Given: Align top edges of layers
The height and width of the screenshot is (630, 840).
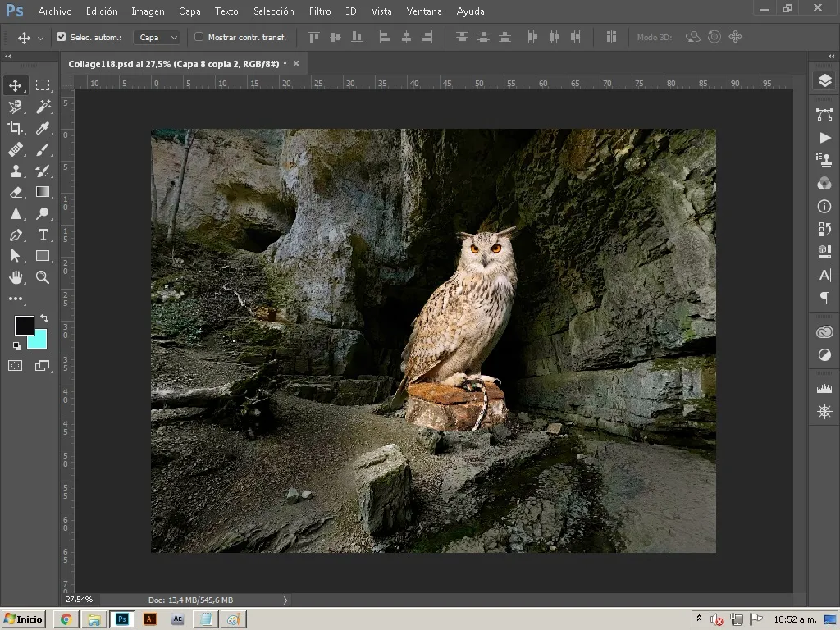Looking at the screenshot, I should pyautogui.click(x=314, y=37).
